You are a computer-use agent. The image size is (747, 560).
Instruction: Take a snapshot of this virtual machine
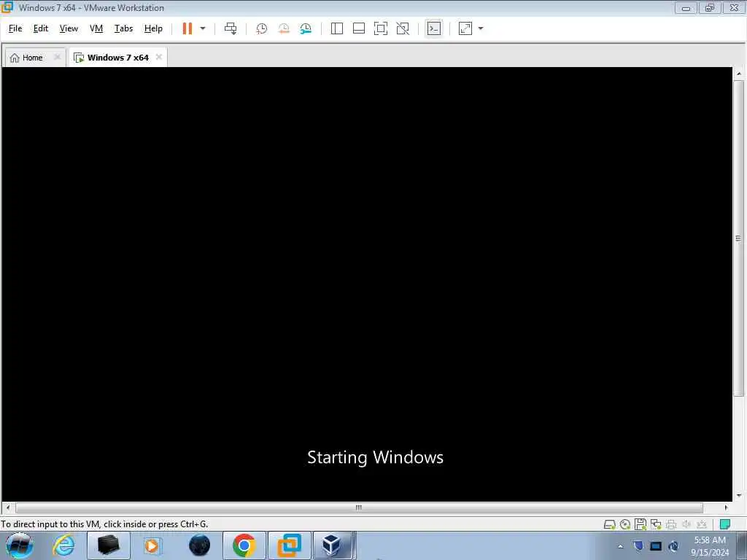point(262,28)
